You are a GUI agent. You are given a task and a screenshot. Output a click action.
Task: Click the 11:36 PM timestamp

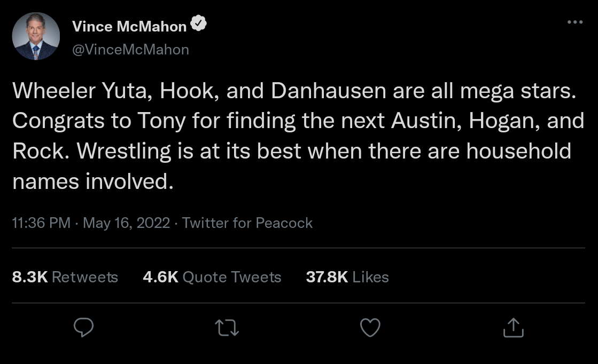tap(41, 223)
